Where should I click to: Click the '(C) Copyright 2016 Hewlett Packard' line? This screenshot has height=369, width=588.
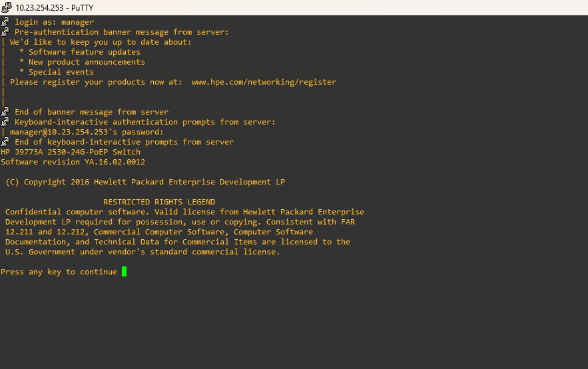pyautogui.click(x=145, y=182)
